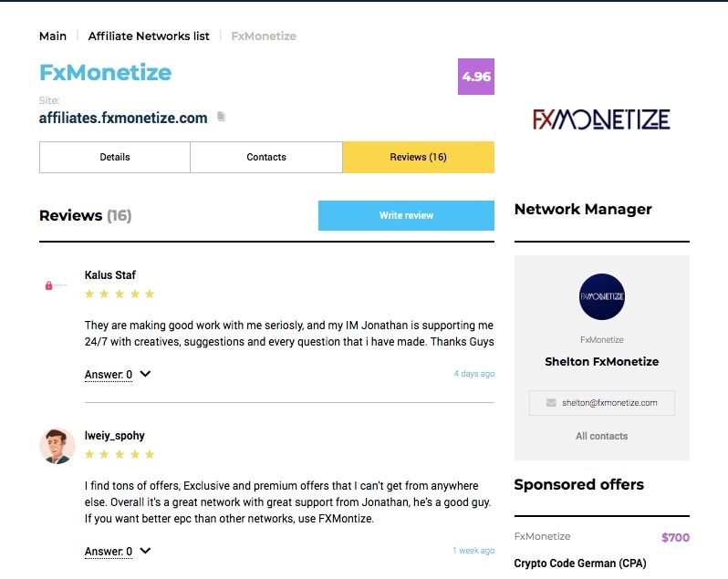The width and height of the screenshot is (728, 579).
Task: Open Kalus Staf's profile picture
Action: pyautogui.click(x=56, y=285)
